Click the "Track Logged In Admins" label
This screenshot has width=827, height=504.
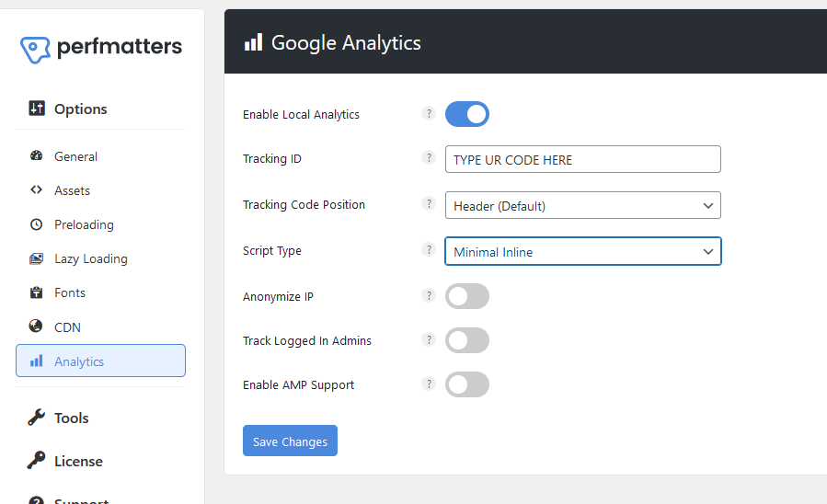coord(307,341)
